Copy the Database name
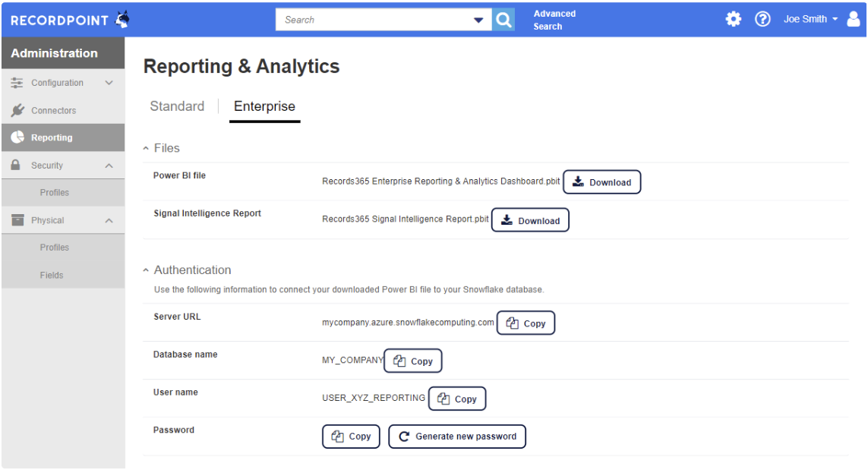The image size is (868, 470). (413, 361)
